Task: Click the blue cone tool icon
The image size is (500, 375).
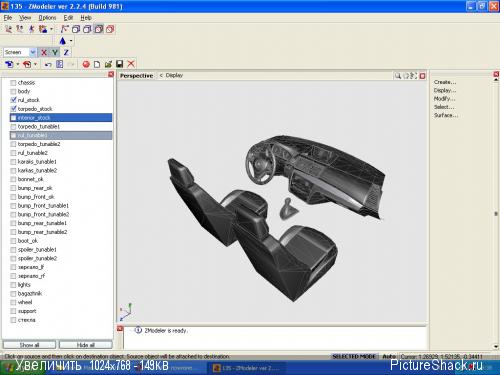Action: tap(62, 41)
